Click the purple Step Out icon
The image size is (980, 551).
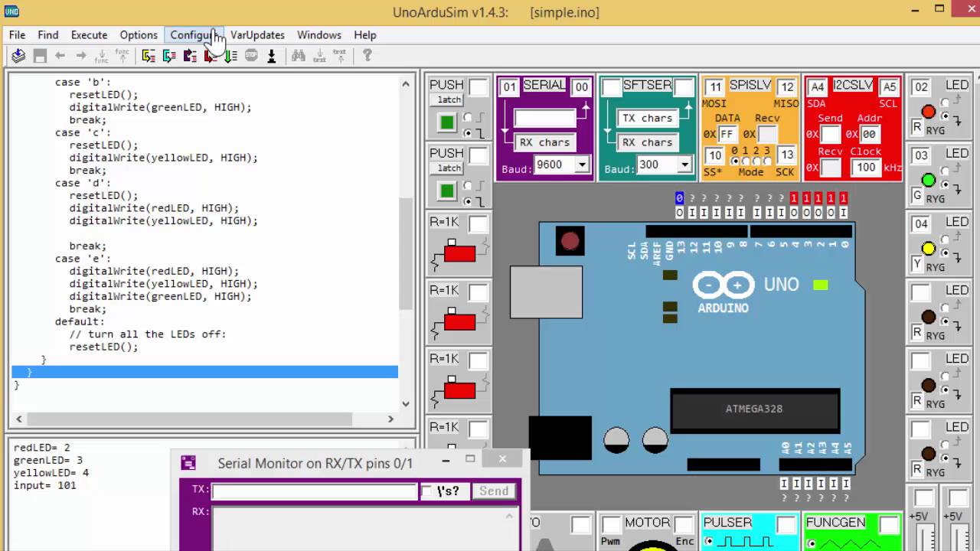click(x=190, y=56)
